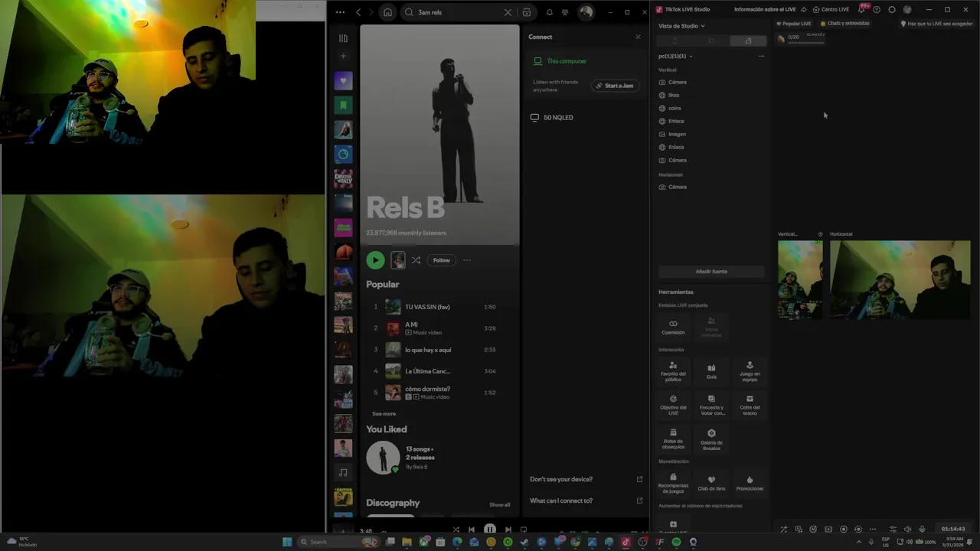
Task: Toggle repeat in the Spotify player bar
Action: [524, 530]
